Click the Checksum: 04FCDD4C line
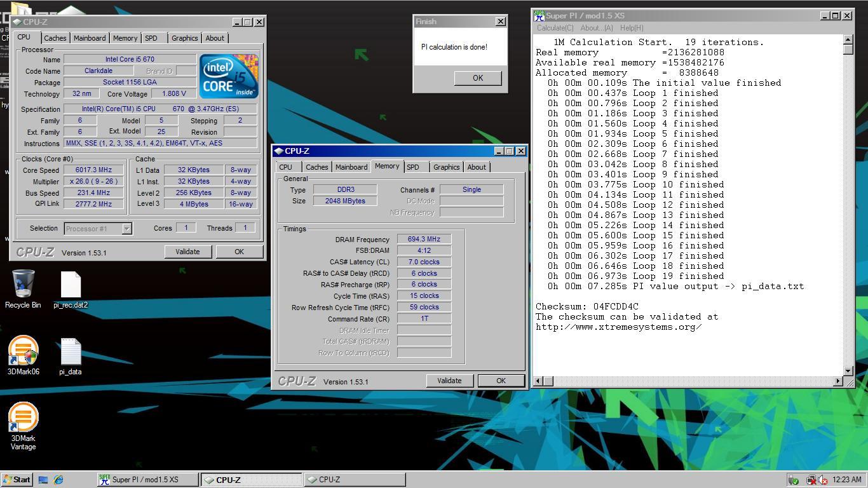This screenshot has height=488, width=868. [x=587, y=306]
